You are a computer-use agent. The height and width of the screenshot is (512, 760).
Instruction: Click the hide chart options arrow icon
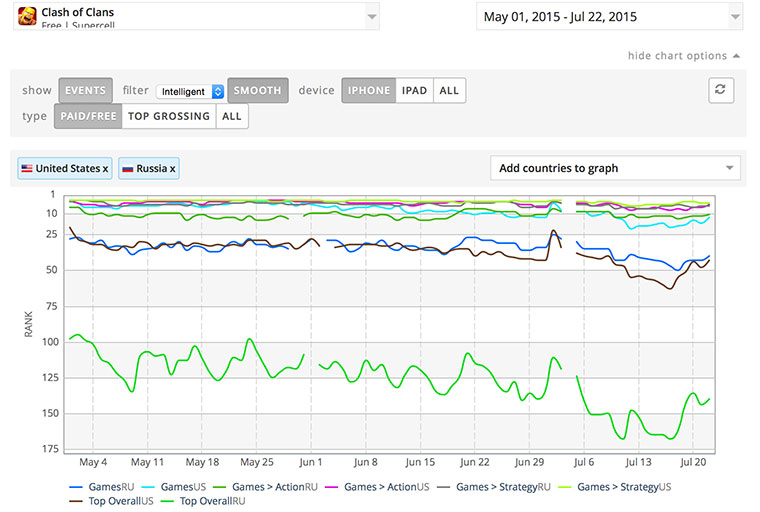click(x=736, y=56)
